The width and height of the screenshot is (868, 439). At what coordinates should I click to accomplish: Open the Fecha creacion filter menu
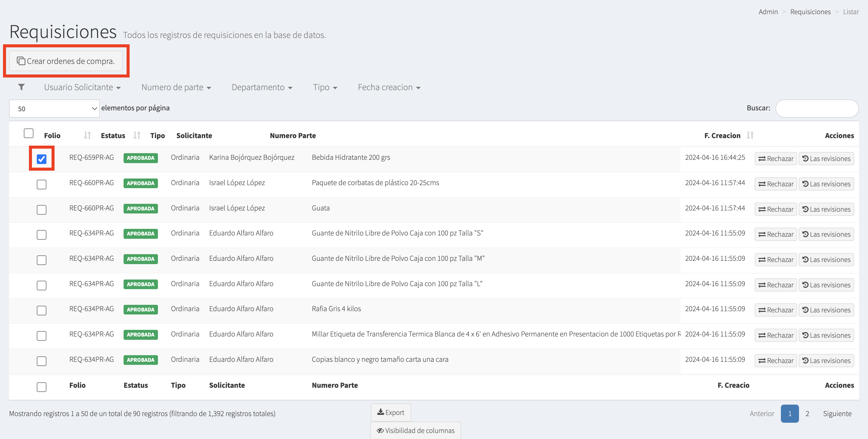[x=389, y=87]
